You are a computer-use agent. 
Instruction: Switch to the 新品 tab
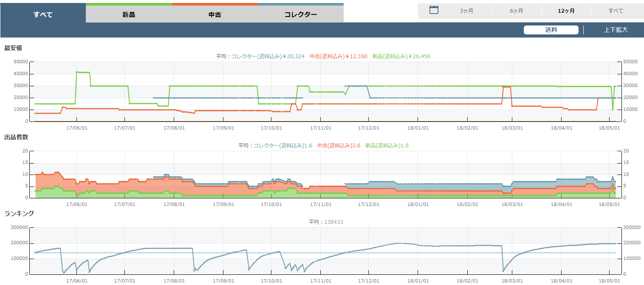[129, 14]
